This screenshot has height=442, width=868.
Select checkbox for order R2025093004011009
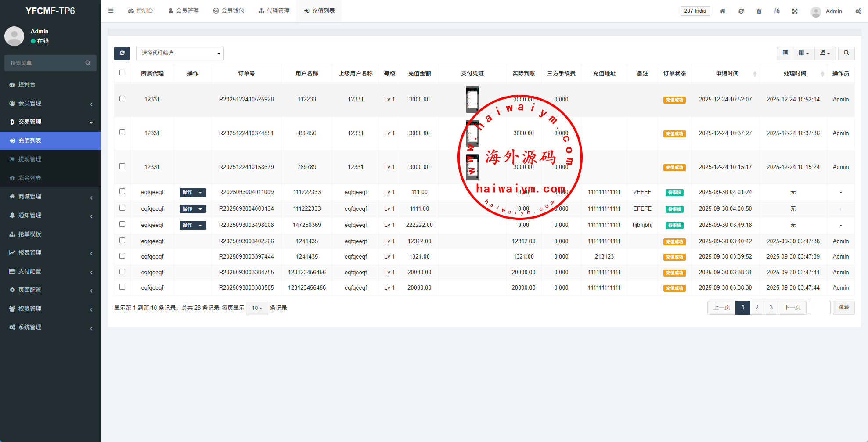122,191
